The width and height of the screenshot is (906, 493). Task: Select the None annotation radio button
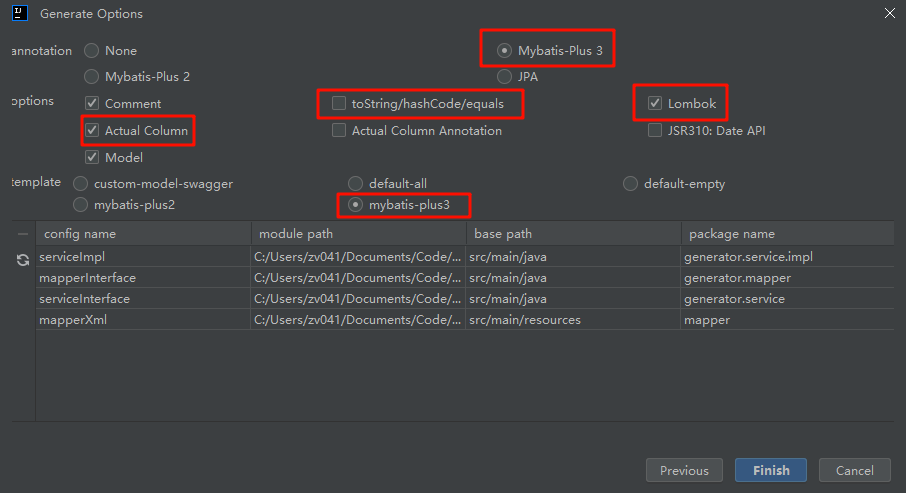pos(91,51)
